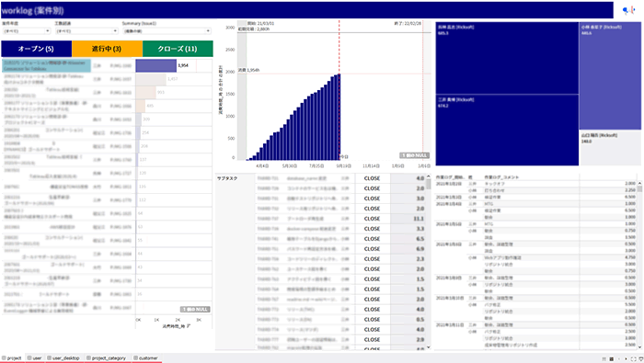Image resolution: width=644 pixels, height=363 pixels.
Task: Select the クローズ (11) status button
Action: (x=178, y=49)
